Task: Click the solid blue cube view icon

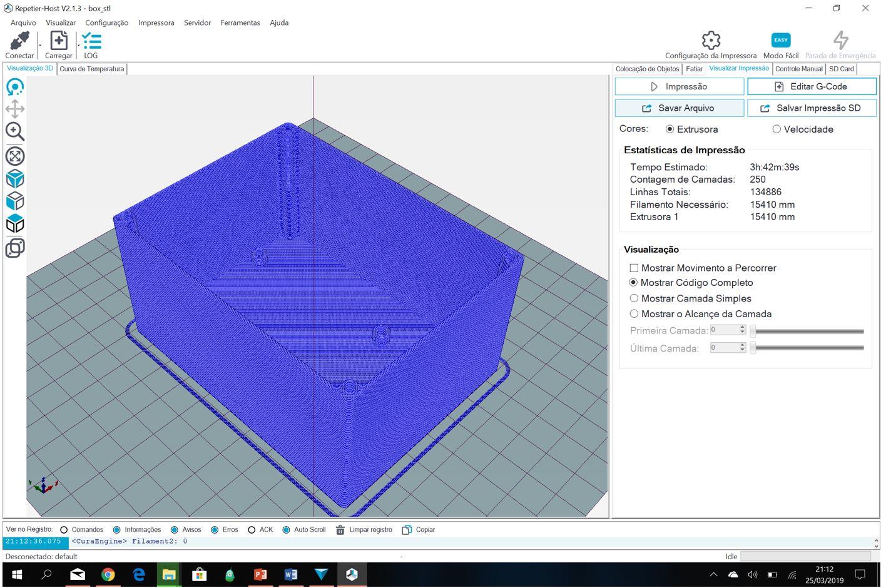Action: point(15,179)
